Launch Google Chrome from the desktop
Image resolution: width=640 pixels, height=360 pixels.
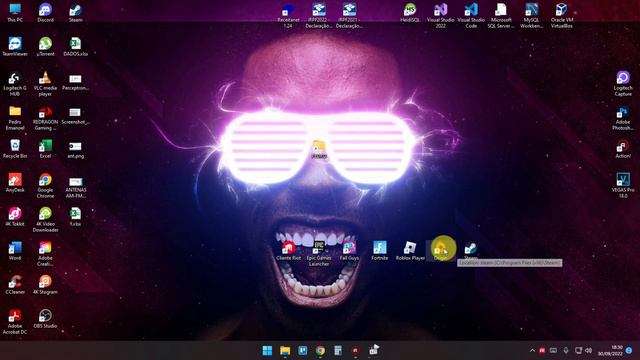point(45,185)
